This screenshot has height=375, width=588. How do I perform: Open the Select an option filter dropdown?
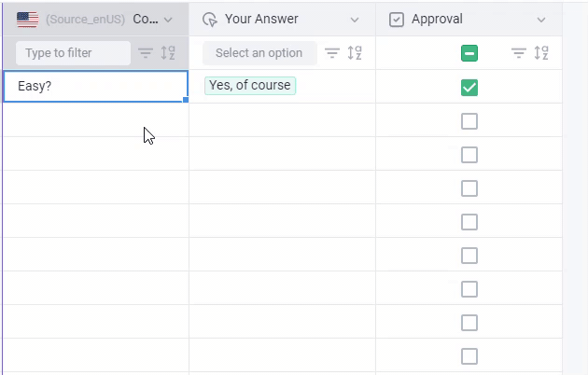coord(259,53)
